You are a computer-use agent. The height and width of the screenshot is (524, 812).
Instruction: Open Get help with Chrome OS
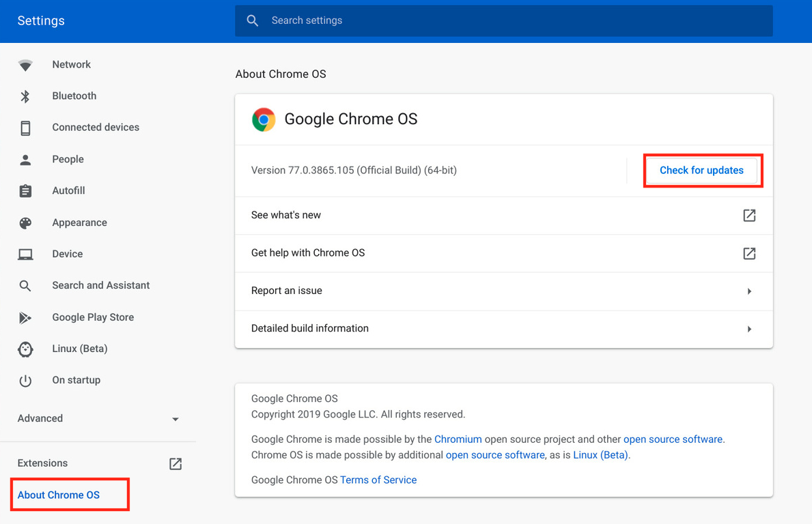[504, 253]
